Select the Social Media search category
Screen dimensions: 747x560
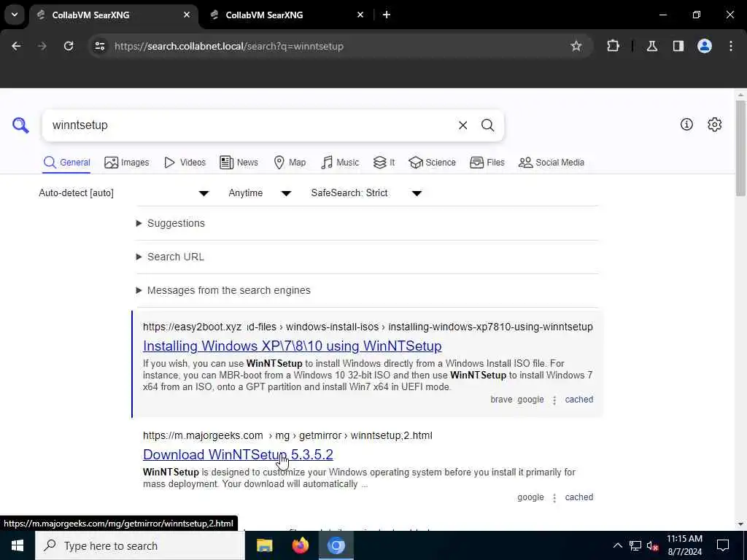click(551, 163)
